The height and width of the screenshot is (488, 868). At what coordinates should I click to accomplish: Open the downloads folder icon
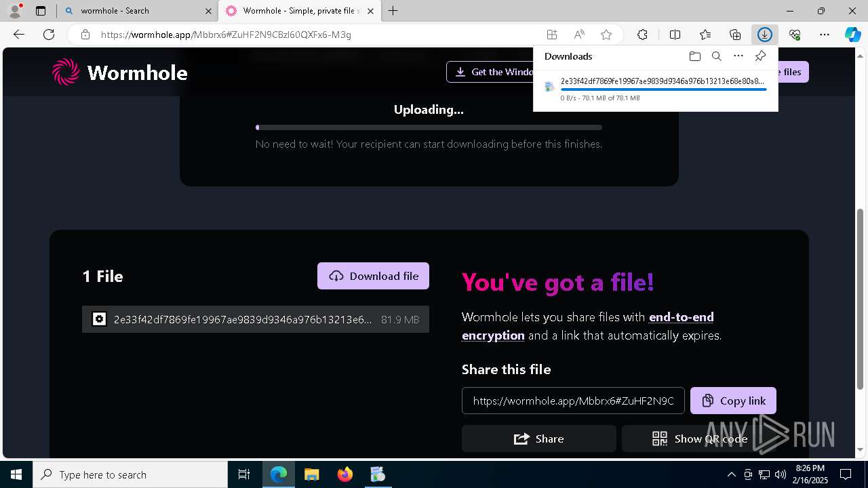point(694,56)
